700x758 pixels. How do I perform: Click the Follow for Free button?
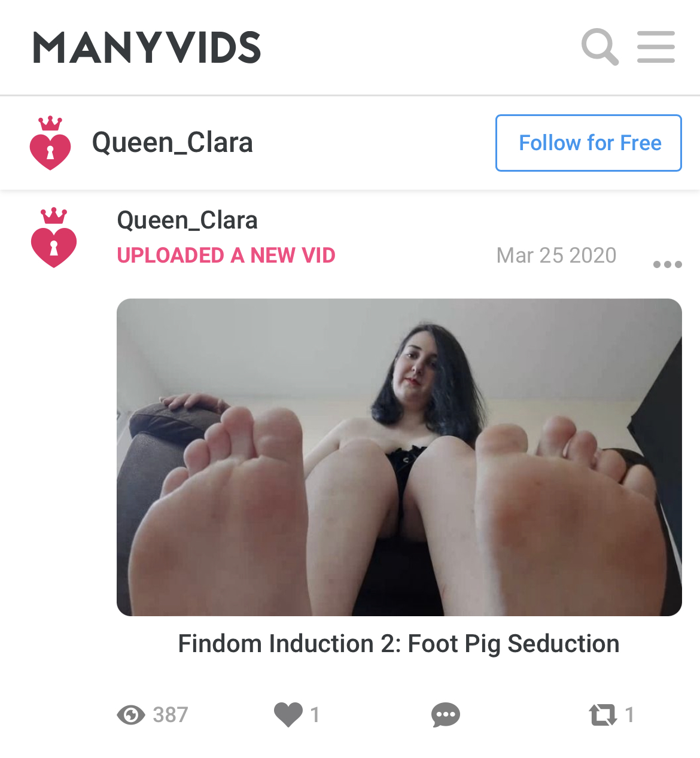pos(589,143)
